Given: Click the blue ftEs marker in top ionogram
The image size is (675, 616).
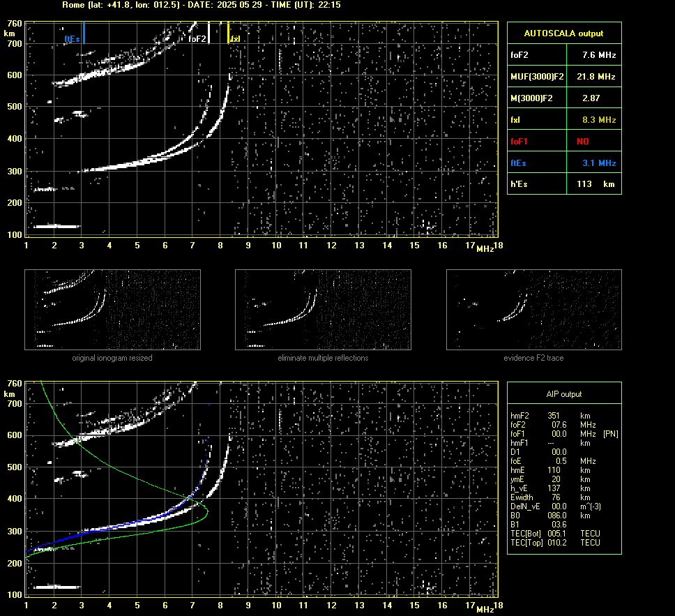Looking at the screenshot, I should pos(84,33).
